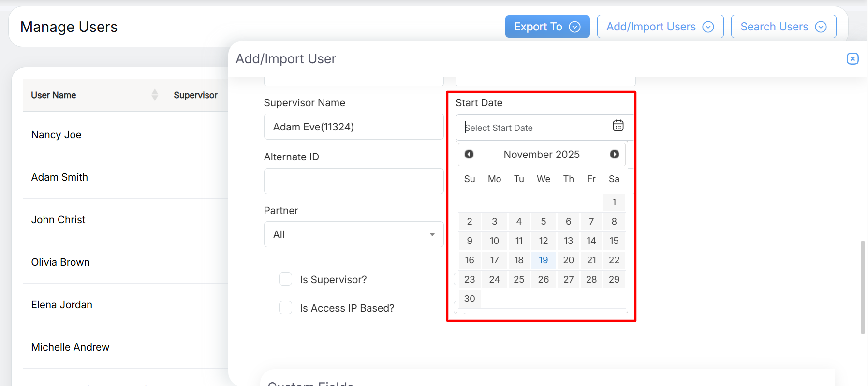Go to previous month in calendar
868x386 pixels.
[469, 154]
